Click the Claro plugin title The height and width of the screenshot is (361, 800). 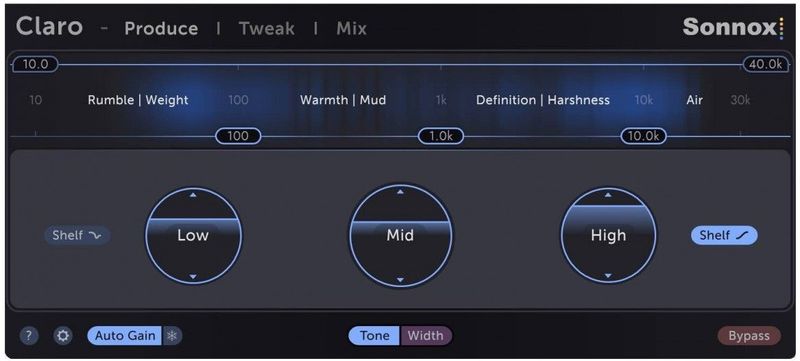tap(49, 26)
